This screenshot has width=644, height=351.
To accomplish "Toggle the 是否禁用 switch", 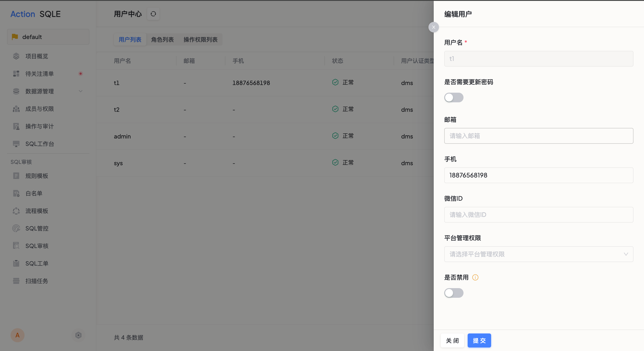I will pyautogui.click(x=453, y=293).
